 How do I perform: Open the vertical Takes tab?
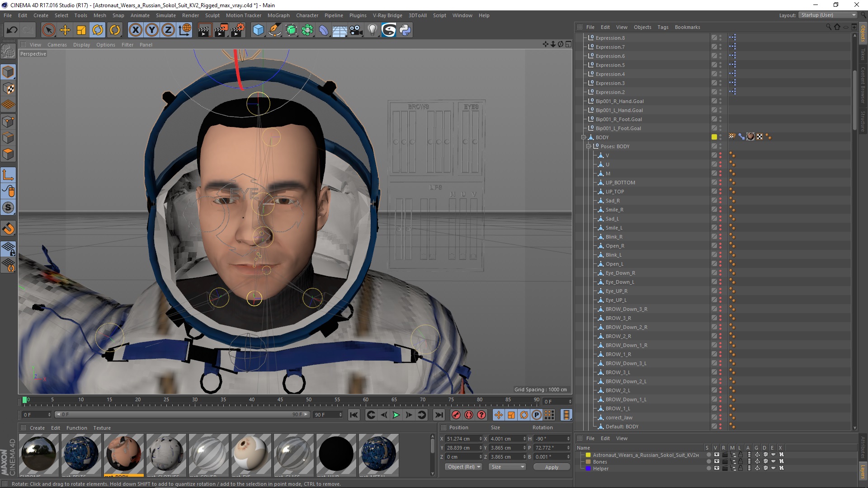(863, 54)
